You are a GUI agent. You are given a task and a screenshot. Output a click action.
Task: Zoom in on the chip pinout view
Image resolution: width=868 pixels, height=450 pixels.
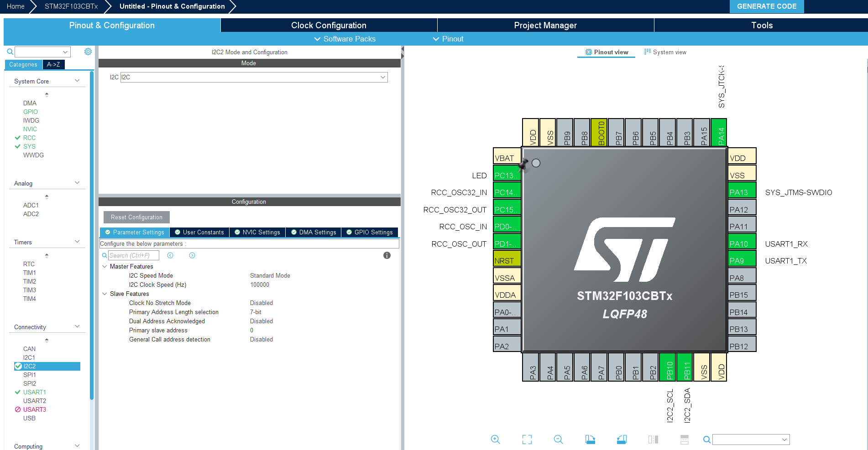[x=496, y=439]
